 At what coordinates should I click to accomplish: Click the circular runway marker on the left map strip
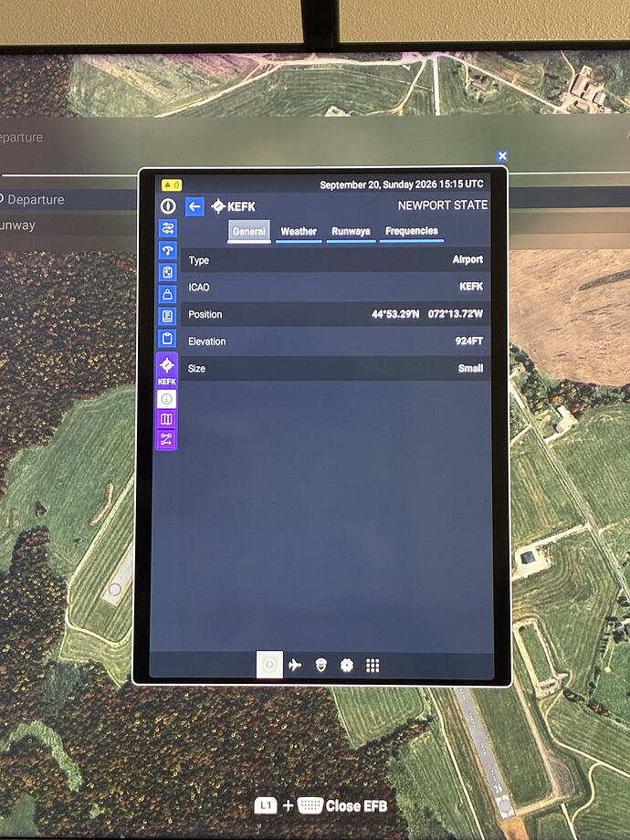point(115,590)
